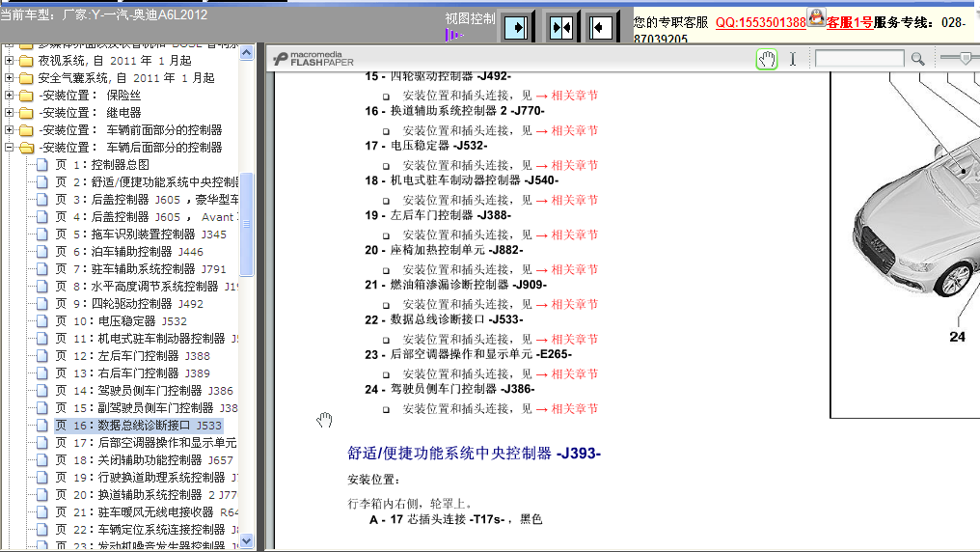Select page 16: 数据总线诊断接口 J533
The height and width of the screenshot is (552, 980).
139,425
